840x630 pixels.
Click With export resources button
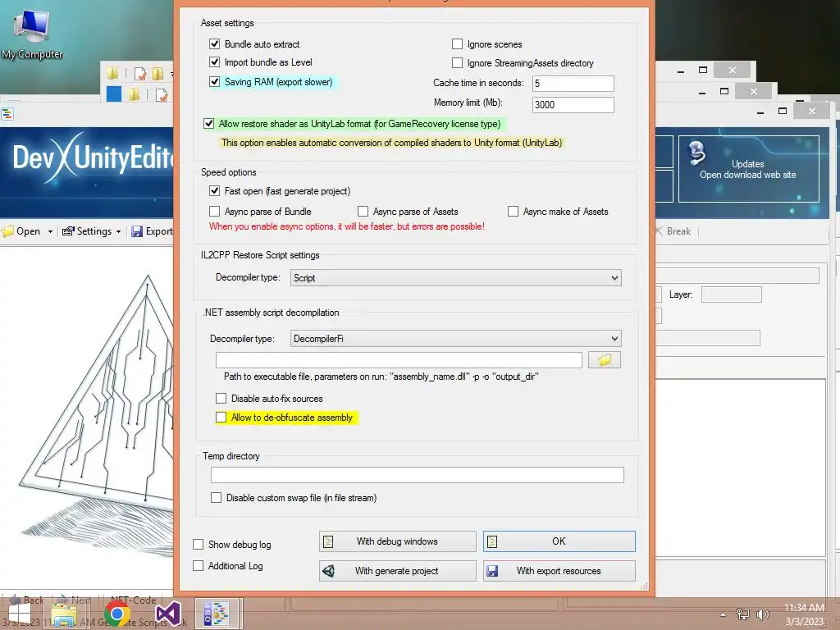559,571
